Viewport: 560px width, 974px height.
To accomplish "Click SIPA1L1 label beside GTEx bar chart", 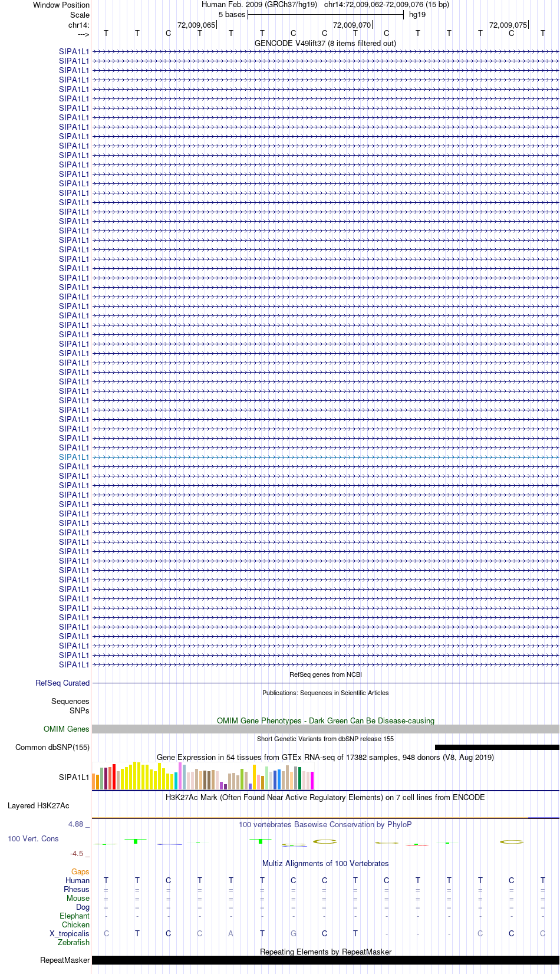I will click(x=74, y=777).
